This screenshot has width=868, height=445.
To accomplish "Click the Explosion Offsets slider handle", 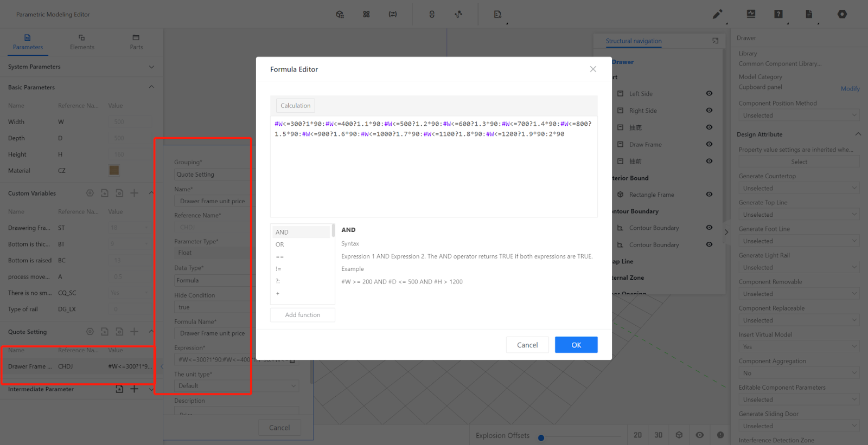I will pyautogui.click(x=541, y=438).
